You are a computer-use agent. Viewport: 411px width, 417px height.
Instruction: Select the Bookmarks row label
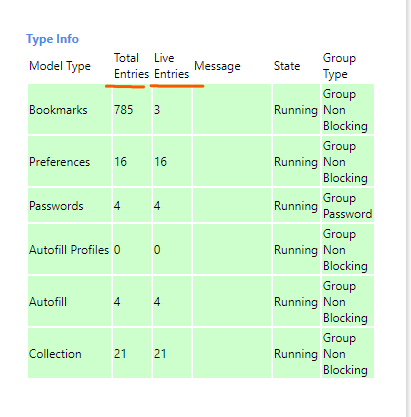pyautogui.click(x=58, y=110)
